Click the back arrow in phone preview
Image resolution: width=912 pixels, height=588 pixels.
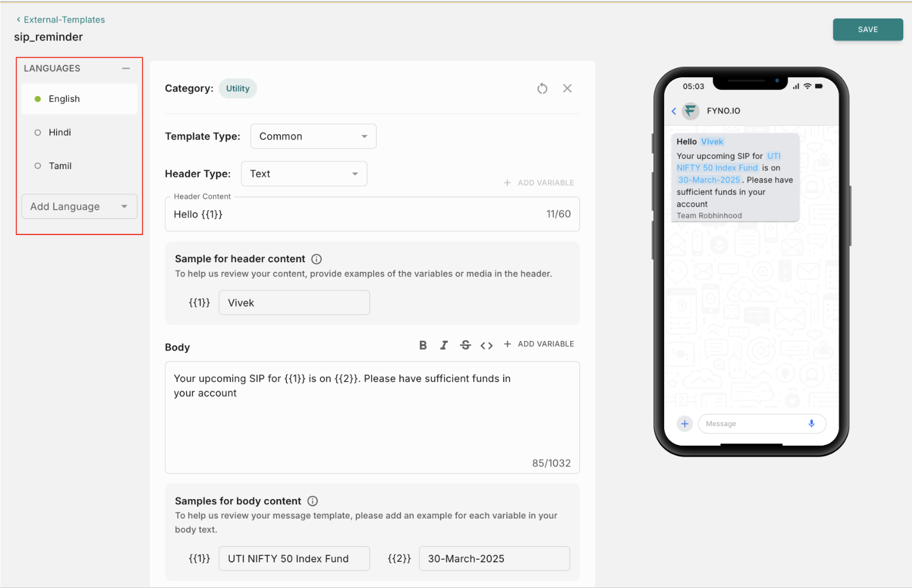tap(673, 111)
